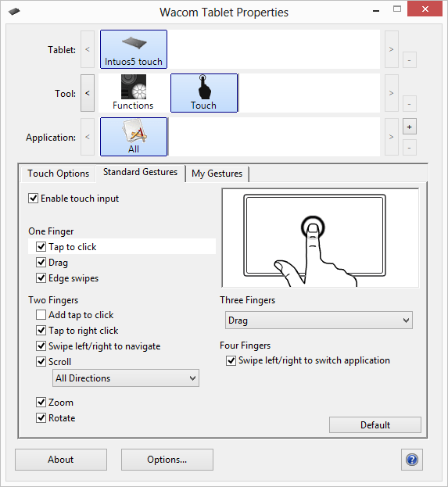Minimize the Wacom Tablet Properties window
The image size is (448, 487).
coord(376,11)
